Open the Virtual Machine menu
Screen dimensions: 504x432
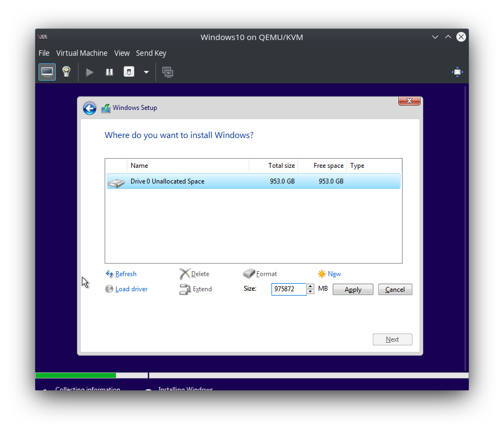coord(82,53)
